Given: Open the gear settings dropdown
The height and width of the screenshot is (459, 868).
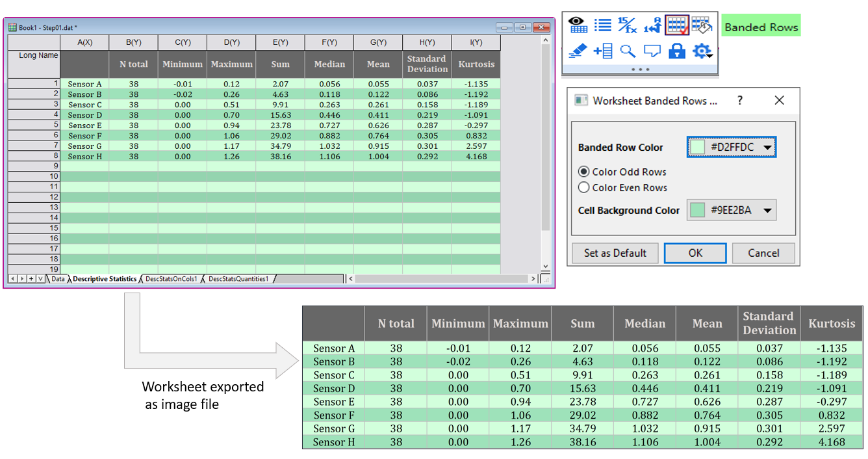Looking at the screenshot, I should pyautogui.click(x=703, y=51).
